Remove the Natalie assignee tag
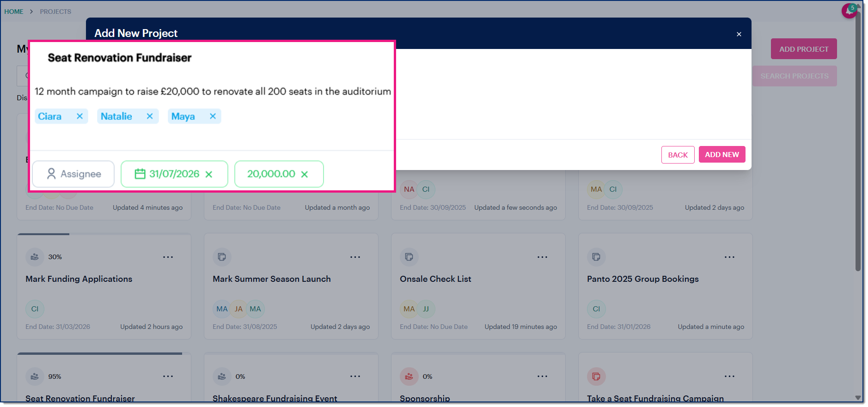 [150, 116]
